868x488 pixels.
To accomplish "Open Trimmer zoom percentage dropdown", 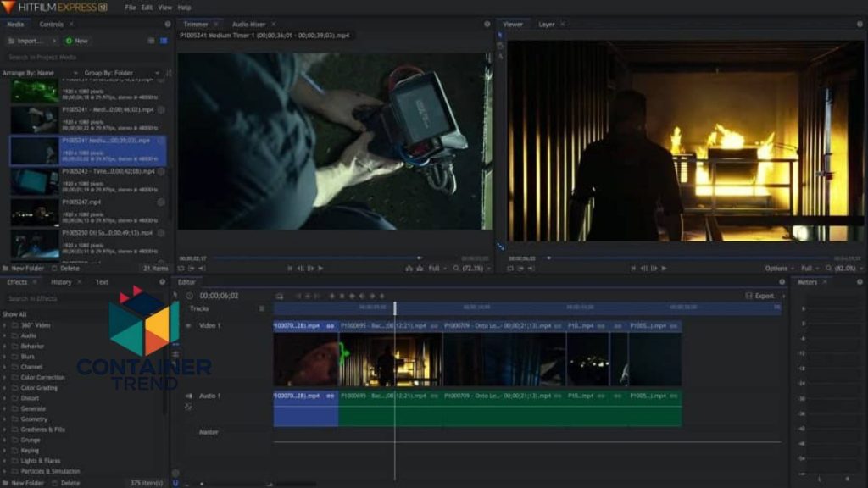I will [472, 269].
